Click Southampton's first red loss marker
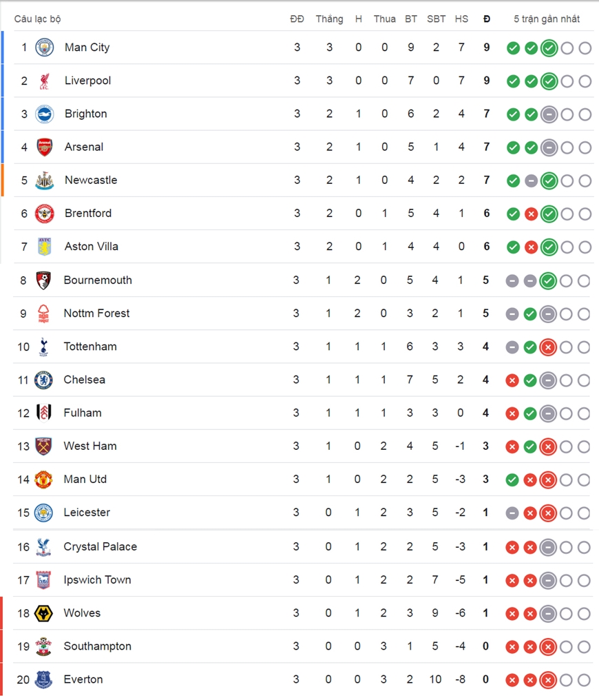The image size is (599, 700). pos(512,646)
